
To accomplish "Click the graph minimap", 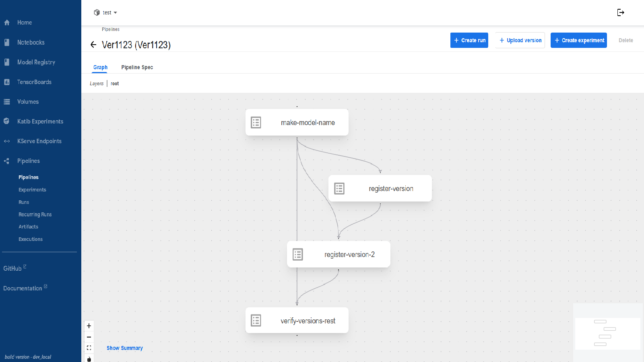I will (x=608, y=333).
